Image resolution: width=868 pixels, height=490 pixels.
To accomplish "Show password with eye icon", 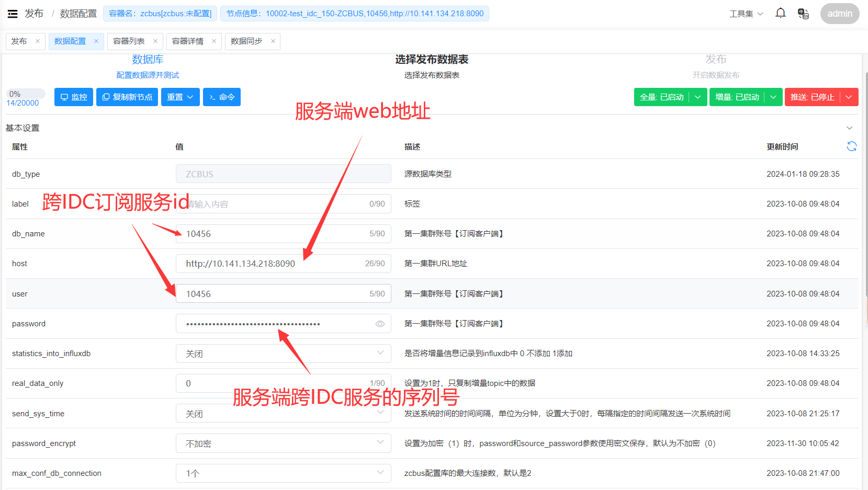I will (x=380, y=324).
